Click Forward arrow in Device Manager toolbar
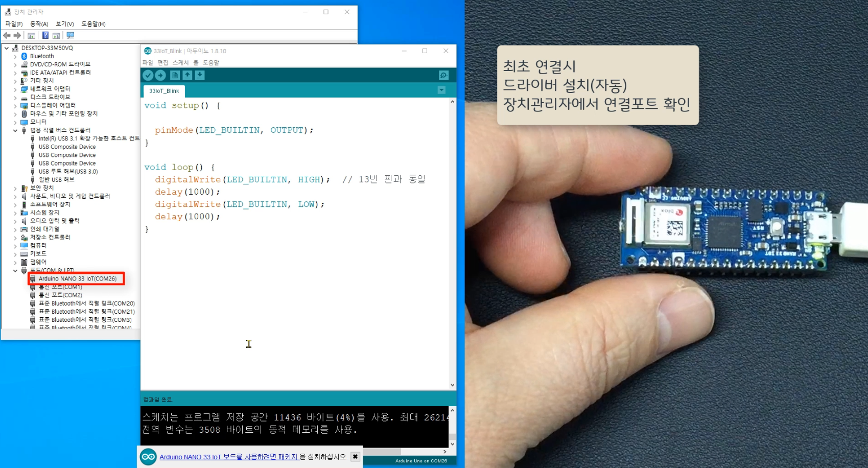The width and height of the screenshot is (868, 468). (17, 35)
